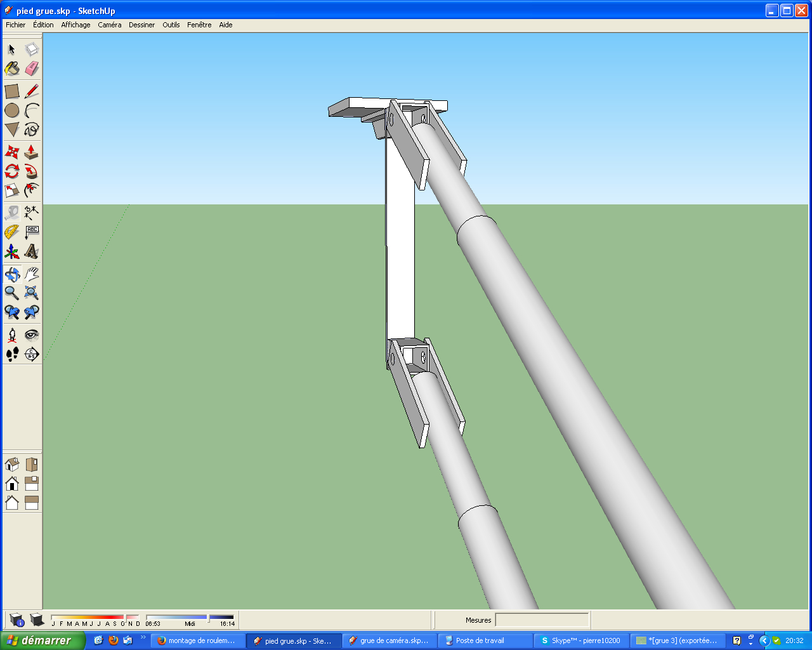Choose the pink Eraser tool
This screenshot has width=812, height=650.
(x=32, y=69)
